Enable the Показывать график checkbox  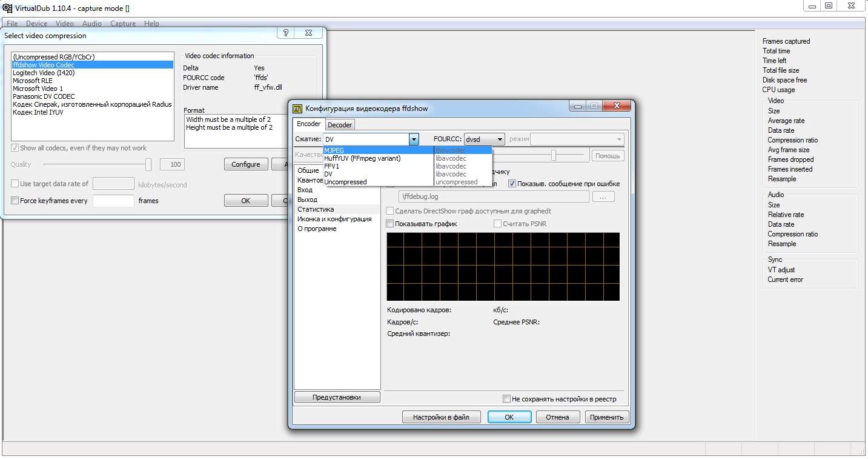tap(390, 224)
